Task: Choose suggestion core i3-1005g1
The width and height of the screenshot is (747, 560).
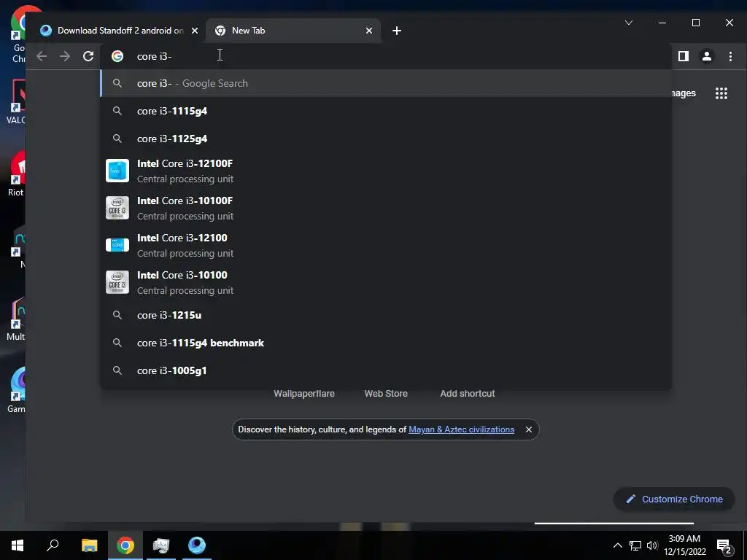Action: click(x=386, y=370)
